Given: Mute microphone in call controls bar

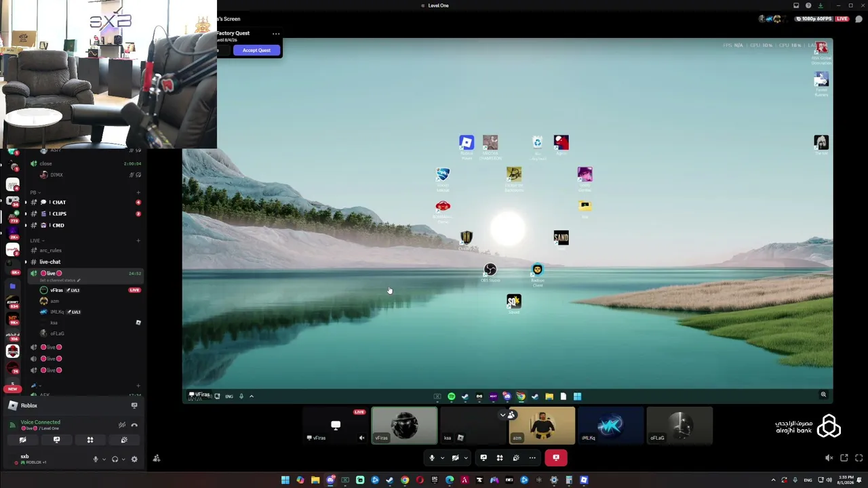Looking at the screenshot, I should coord(431,457).
